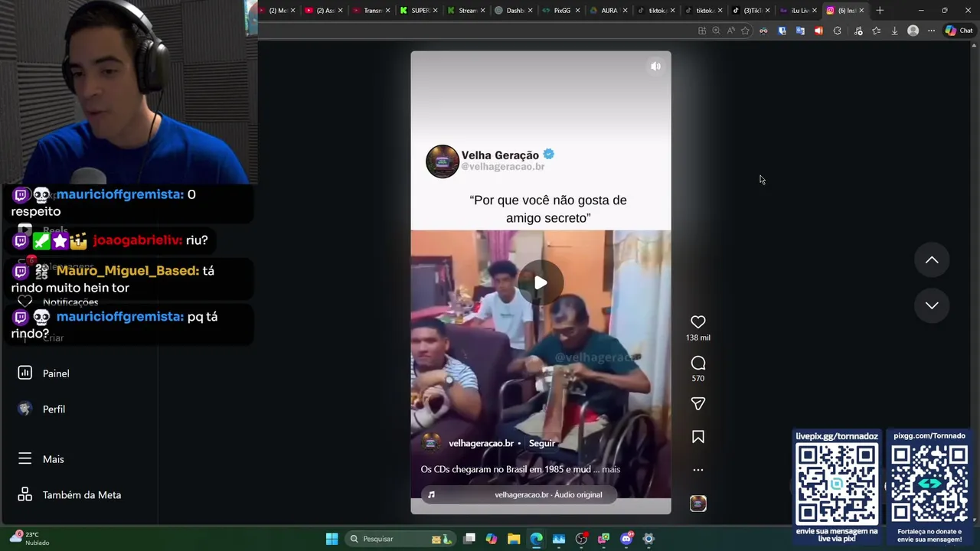Viewport: 980px width, 551px height.
Task: Expand caption by clicking 'mais'
Action: point(611,469)
